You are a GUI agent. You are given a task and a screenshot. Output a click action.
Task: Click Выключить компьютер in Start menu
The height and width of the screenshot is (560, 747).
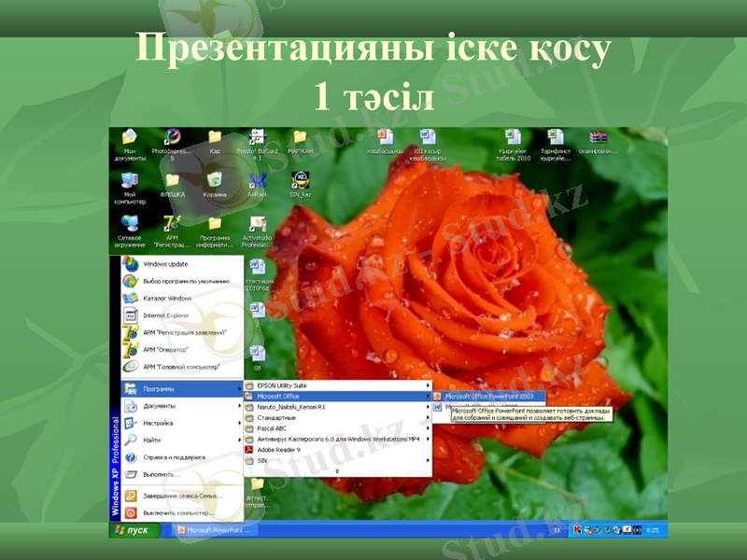click(x=177, y=512)
